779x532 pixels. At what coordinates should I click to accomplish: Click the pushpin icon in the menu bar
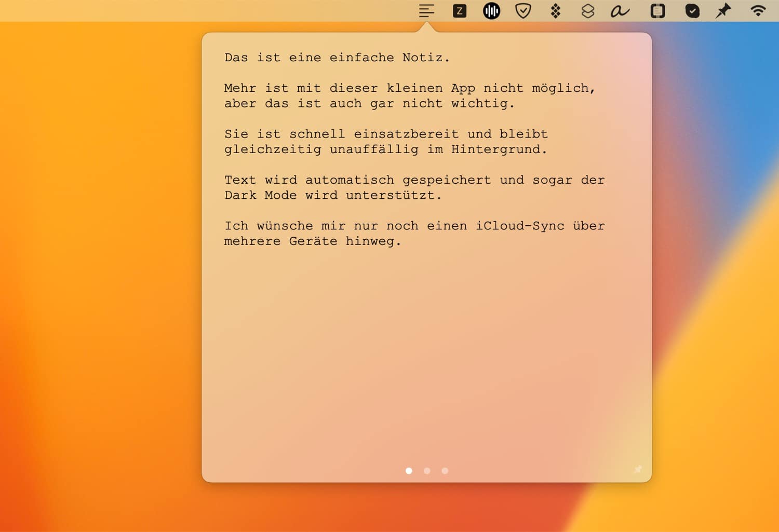pyautogui.click(x=723, y=11)
